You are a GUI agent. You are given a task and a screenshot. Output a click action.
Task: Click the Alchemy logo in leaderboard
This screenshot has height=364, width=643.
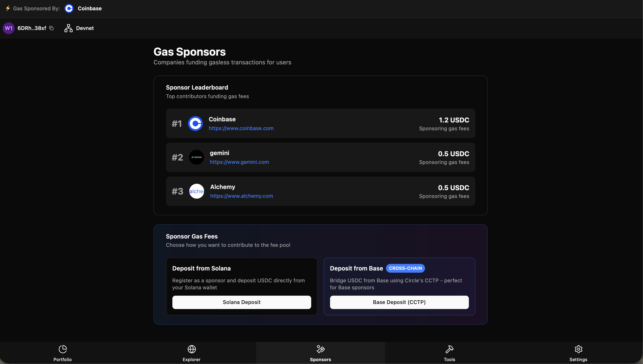196,191
